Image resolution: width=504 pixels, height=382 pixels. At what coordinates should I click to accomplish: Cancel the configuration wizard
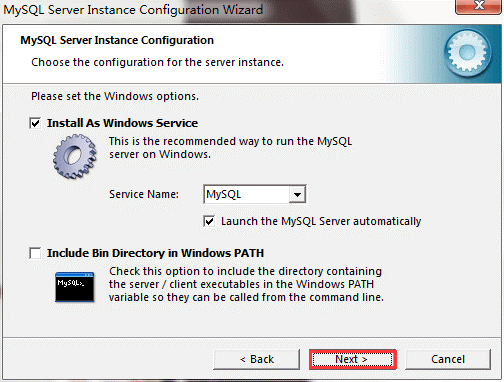[x=448, y=359]
